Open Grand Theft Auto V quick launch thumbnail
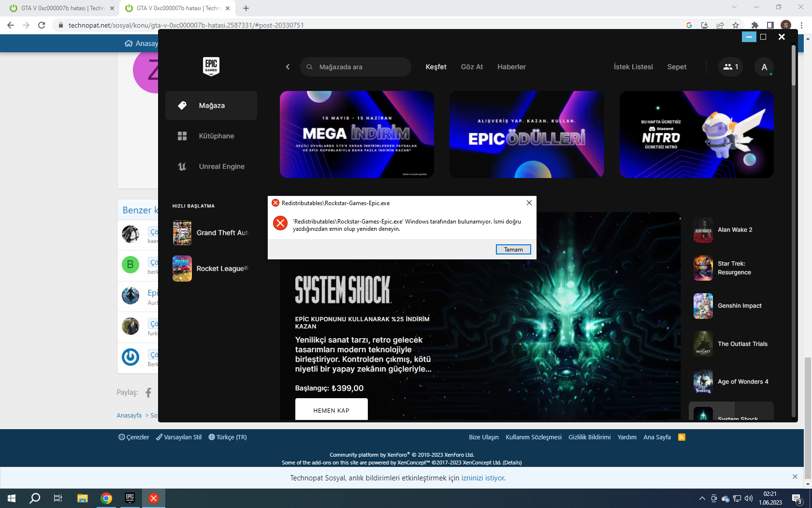 tap(182, 233)
